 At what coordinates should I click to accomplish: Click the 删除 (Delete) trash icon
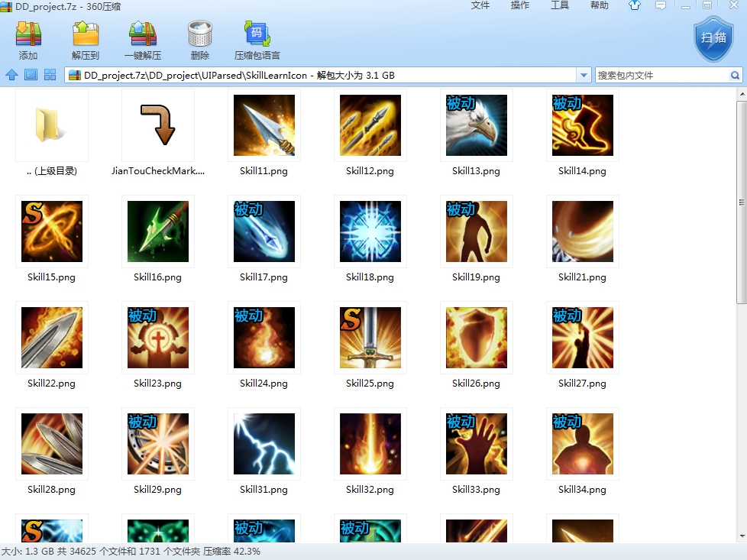200,35
